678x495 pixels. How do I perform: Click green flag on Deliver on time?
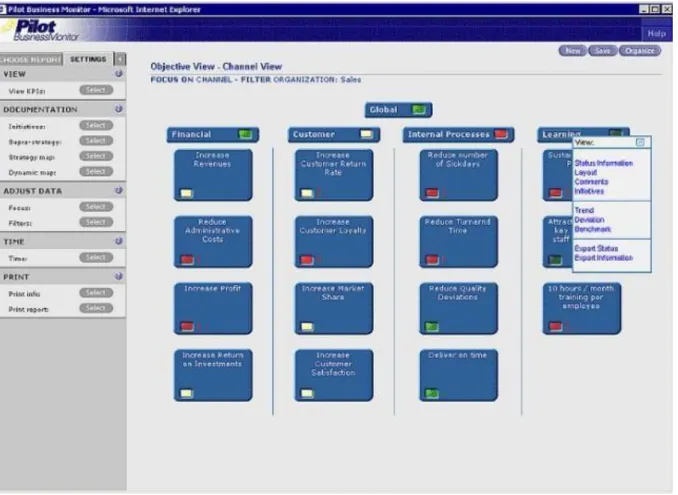432,393
